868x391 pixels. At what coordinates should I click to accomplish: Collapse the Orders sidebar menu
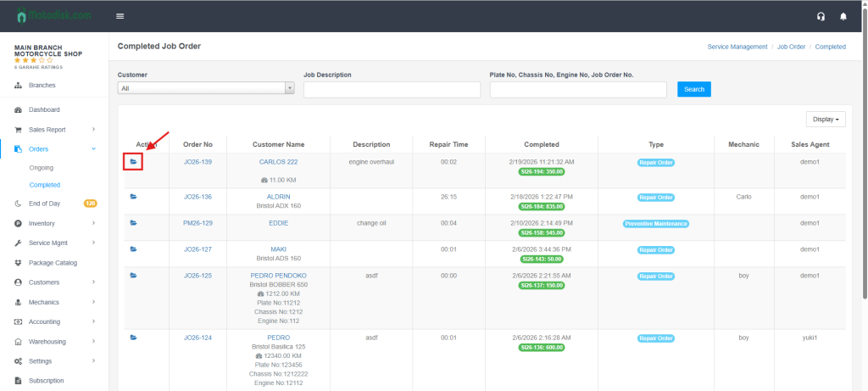click(x=55, y=149)
